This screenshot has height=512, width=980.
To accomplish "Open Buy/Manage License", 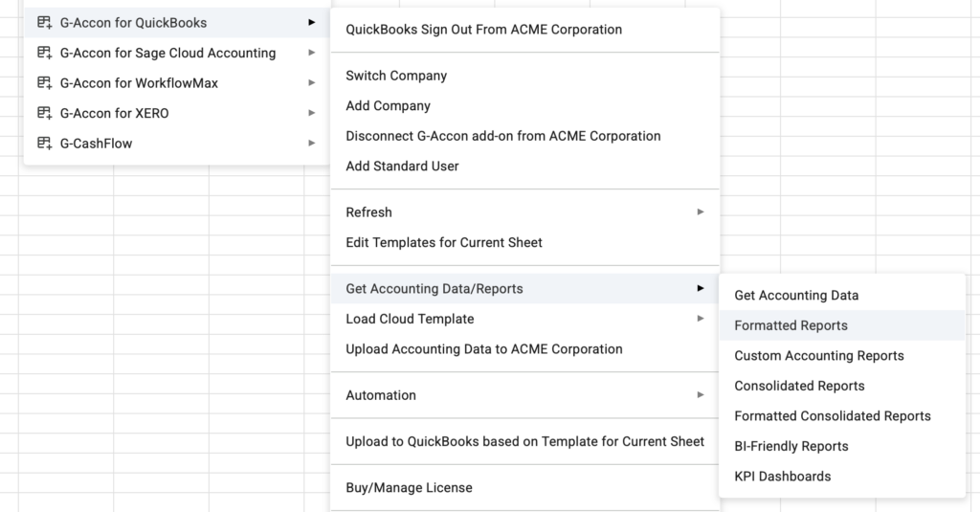I will click(409, 488).
